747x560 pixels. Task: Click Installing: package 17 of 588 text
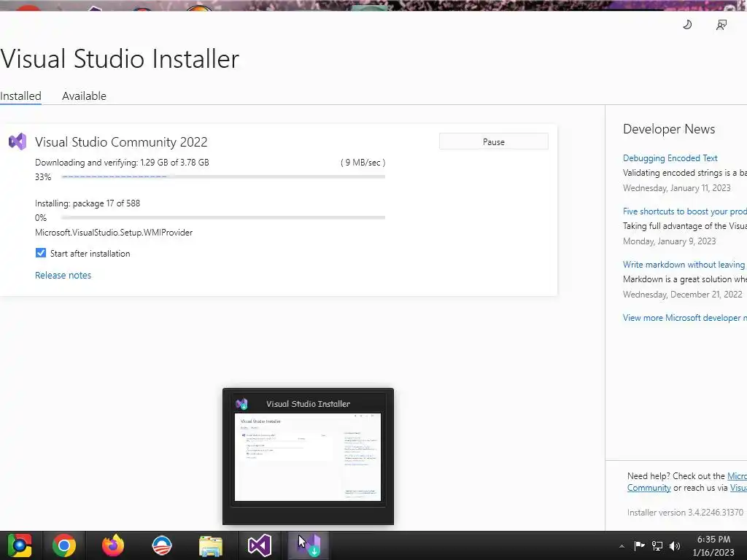coord(88,203)
